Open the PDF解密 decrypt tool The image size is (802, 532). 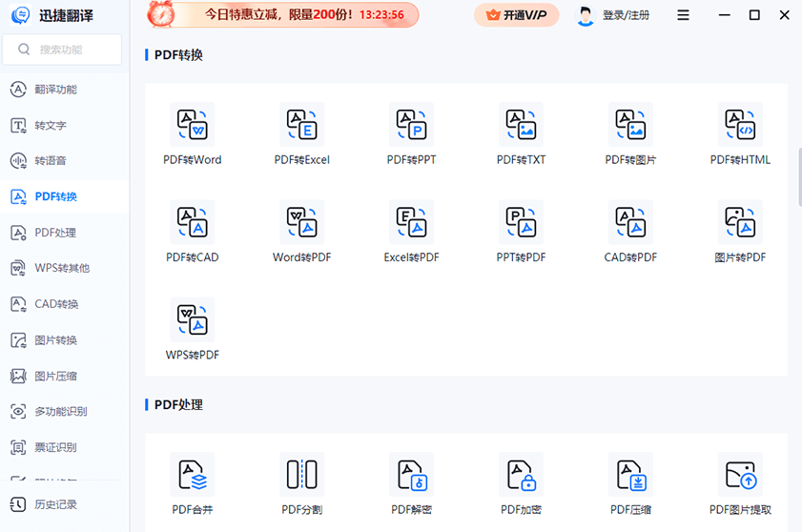coord(411,484)
